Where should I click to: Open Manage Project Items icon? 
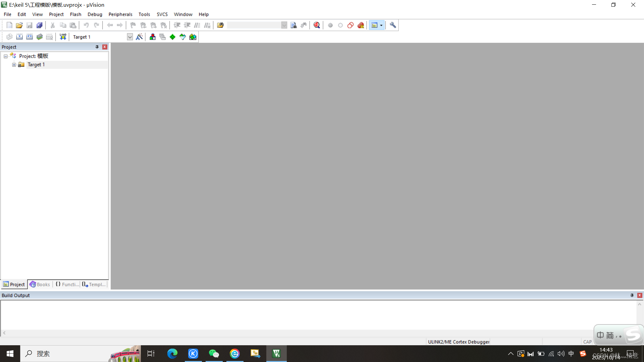point(153,37)
